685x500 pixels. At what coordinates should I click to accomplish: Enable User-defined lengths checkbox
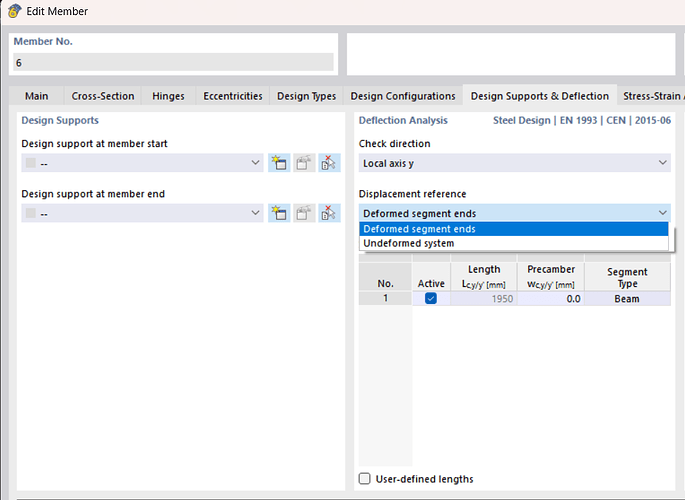[x=365, y=479]
